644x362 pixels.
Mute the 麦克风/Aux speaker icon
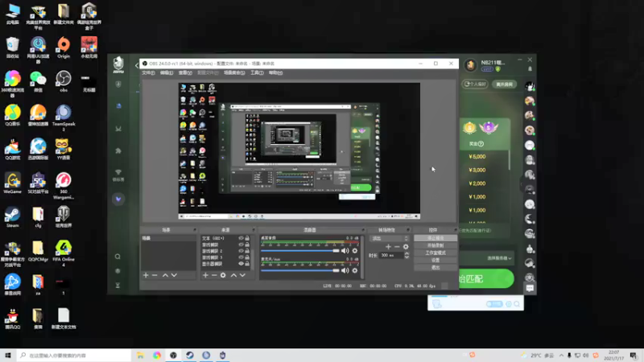pos(345,270)
